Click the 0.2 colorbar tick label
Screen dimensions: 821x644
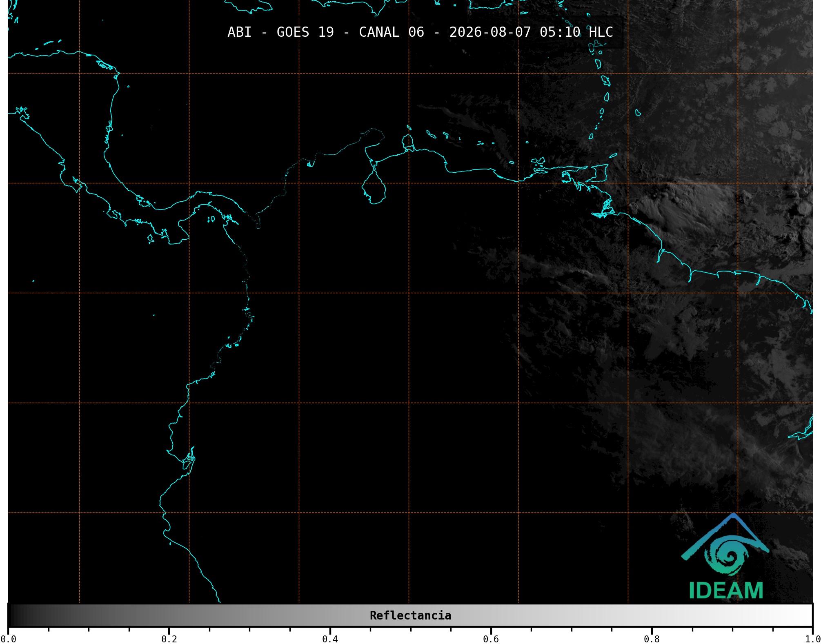(x=169, y=639)
